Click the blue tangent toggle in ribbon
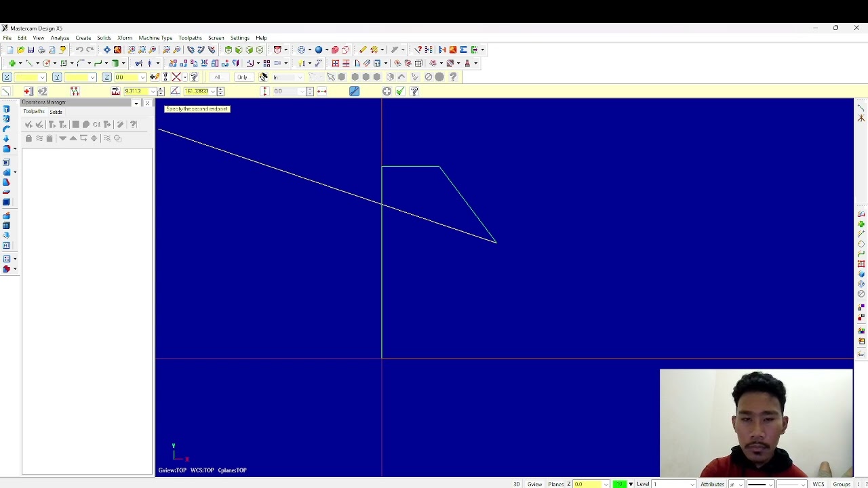 354,91
